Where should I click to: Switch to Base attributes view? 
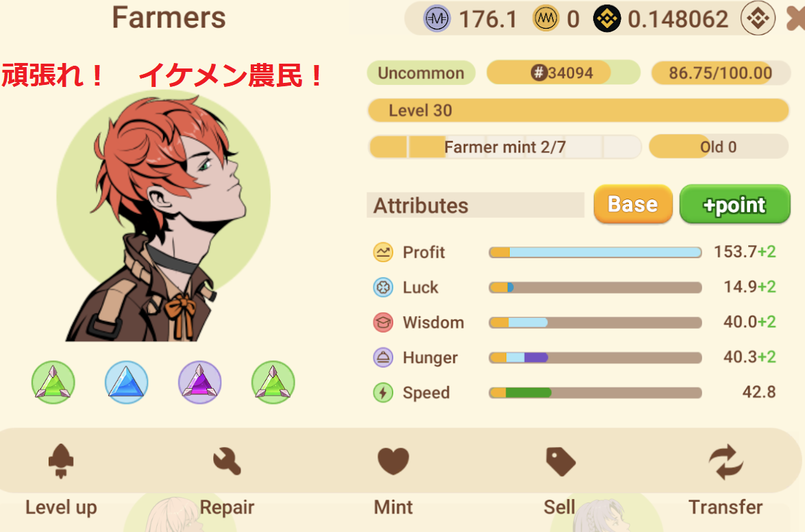[x=633, y=204]
